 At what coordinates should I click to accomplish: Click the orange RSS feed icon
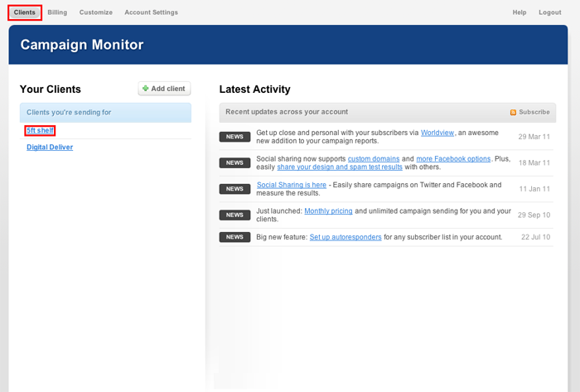pyautogui.click(x=513, y=113)
